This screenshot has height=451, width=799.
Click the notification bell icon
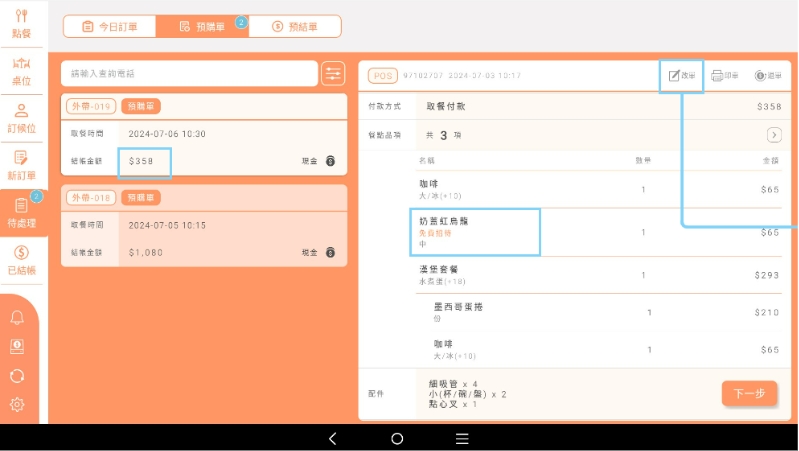pyautogui.click(x=17, y=318)
